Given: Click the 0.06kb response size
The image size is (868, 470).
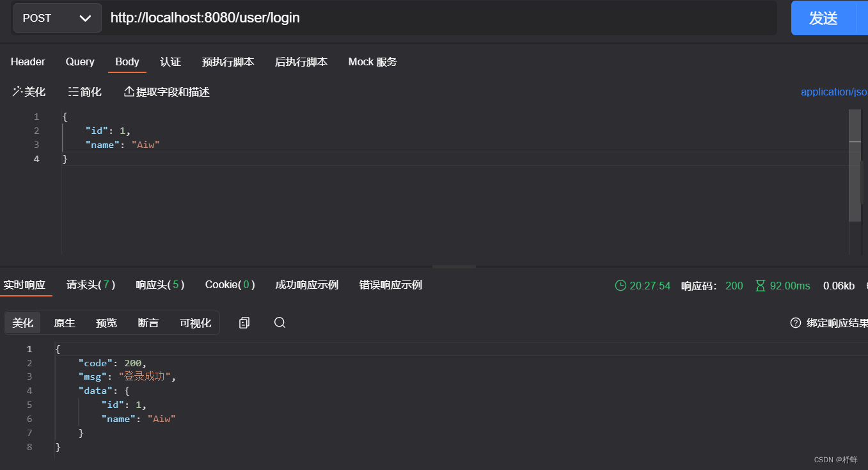Looking at the screenshot, I should click(839, 286).
